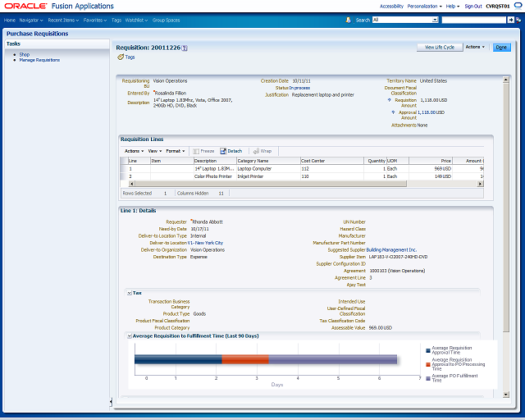The image size is (525, 420).
Task: Click the table scroll right arrow
Action: [481, 184]
